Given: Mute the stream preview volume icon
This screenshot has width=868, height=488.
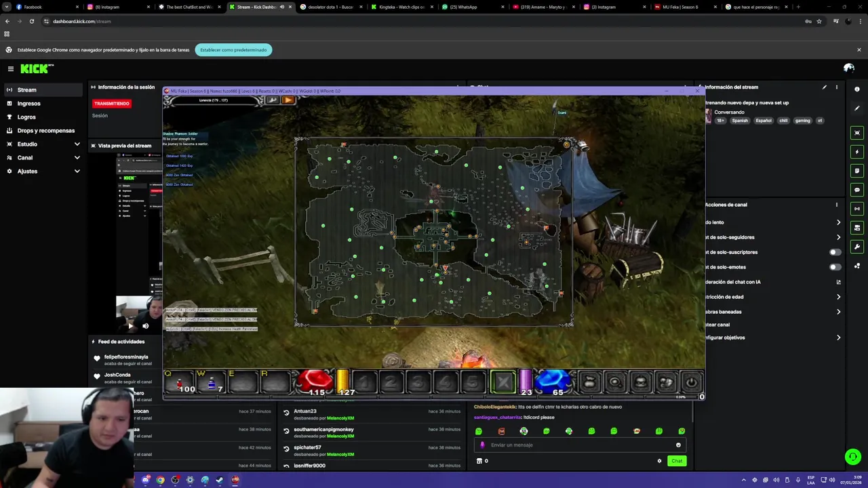Looking at the screenshot, I should click(x=145, y=326).
